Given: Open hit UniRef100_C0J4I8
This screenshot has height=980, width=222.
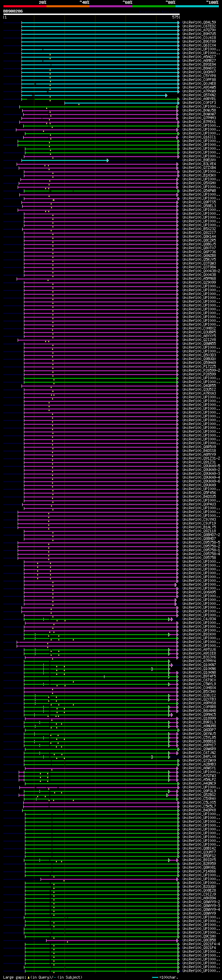Looking at the screenshot, I should click(x=199, y=38).
